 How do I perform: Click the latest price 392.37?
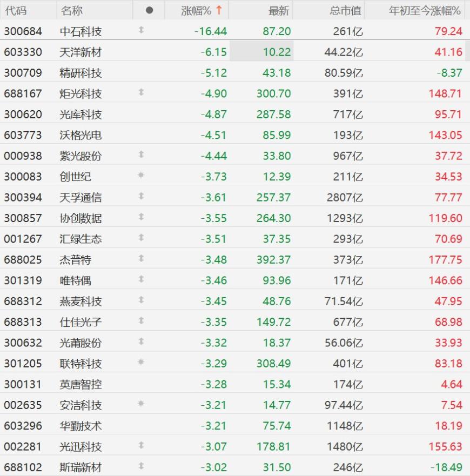(273, 259)
